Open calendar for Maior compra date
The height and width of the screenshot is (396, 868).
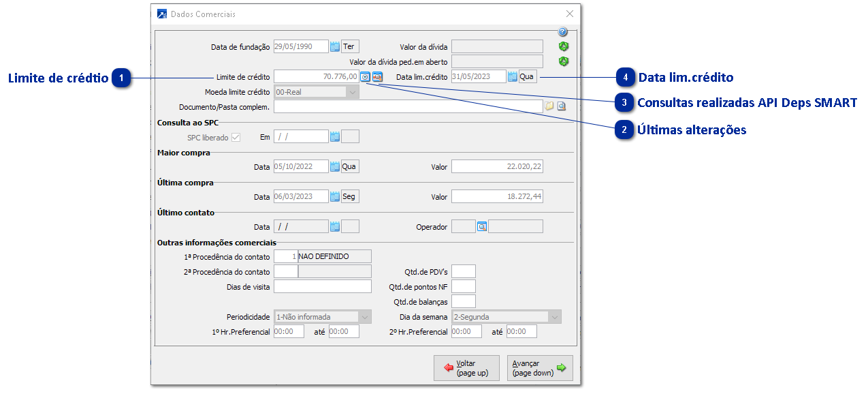pos(334,166)
